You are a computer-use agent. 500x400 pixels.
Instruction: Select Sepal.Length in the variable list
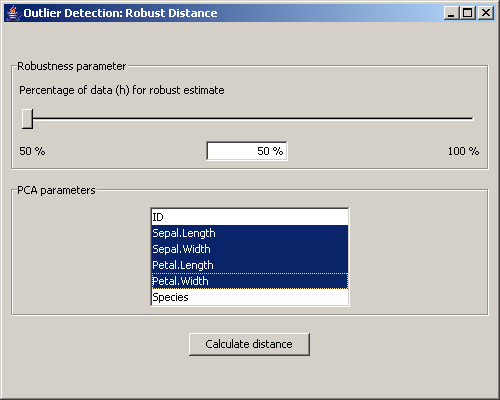click(250, 233)
